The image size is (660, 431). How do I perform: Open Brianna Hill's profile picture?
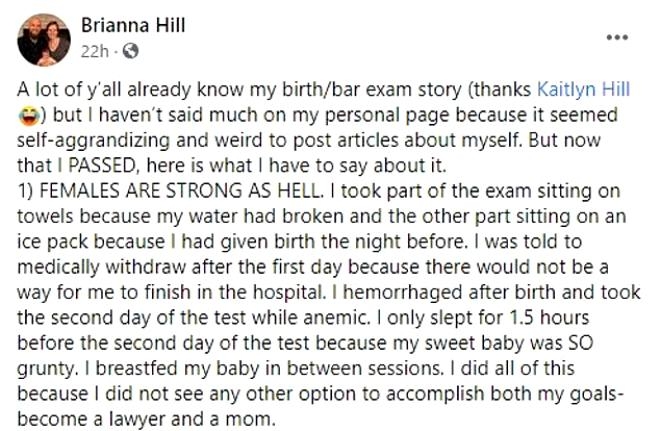43,39
